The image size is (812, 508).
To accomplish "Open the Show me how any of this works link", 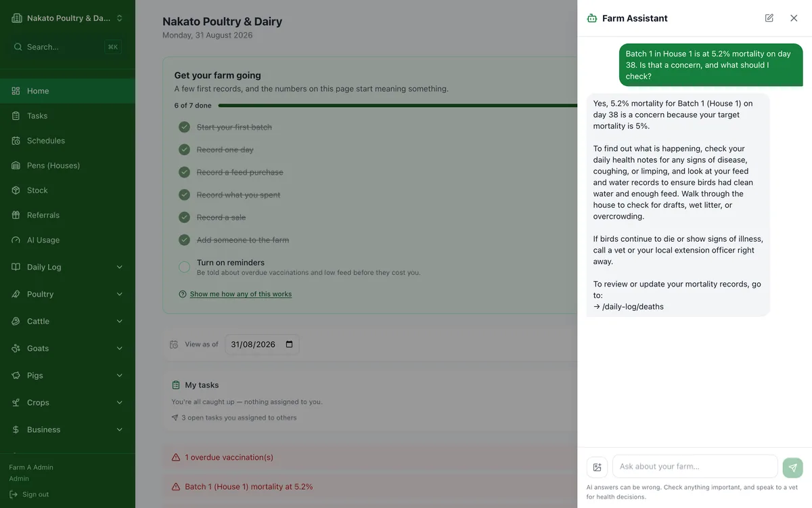I will click(x=241, y=294).
